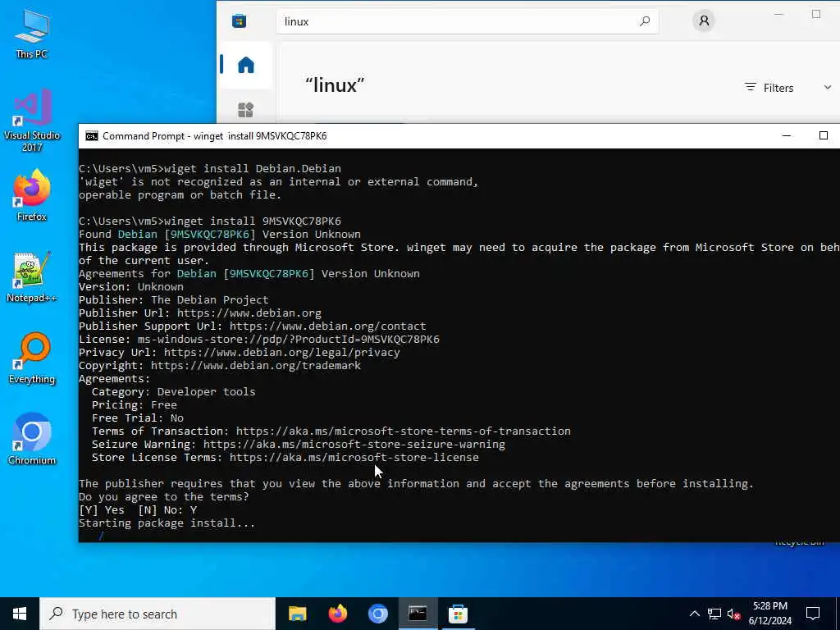Expand the Filters chevron in Microsoft Store

tap(827, 87)
